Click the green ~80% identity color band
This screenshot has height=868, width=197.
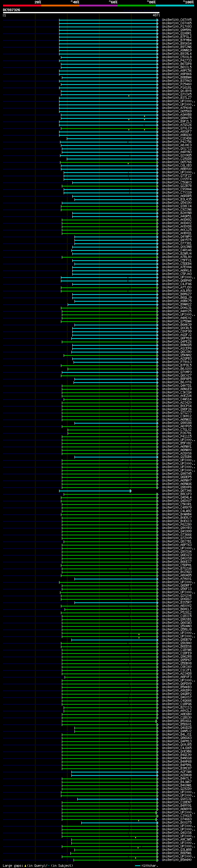pyautogui.click(x=137, y=6)
